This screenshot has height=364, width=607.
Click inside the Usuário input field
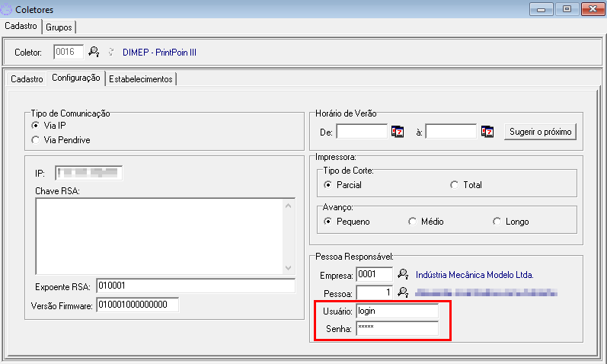[397, 311]
